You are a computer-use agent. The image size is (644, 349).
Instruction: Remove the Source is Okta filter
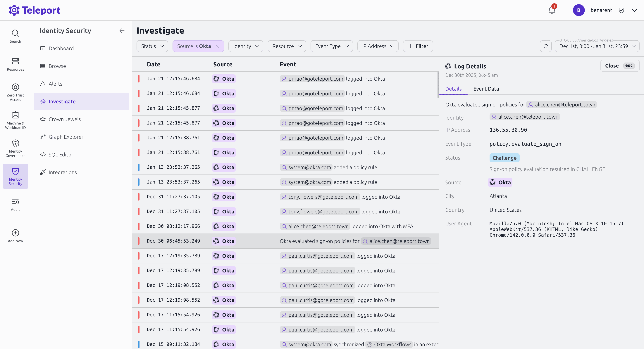pyautogui.click(x=217, y=46)
